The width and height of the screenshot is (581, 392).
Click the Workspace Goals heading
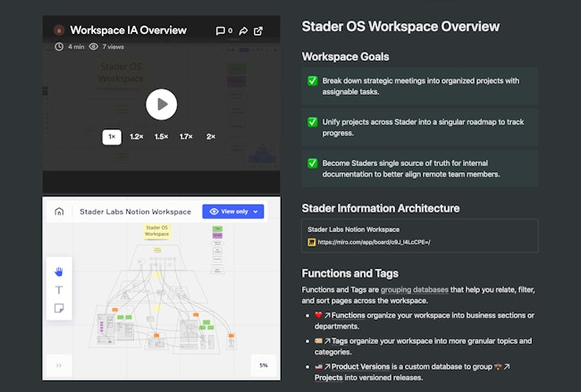(345, 56)
